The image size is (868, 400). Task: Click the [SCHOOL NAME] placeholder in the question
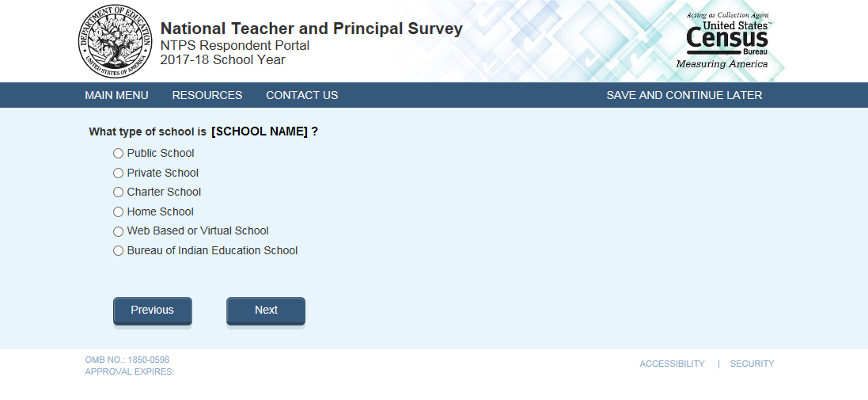(259, 131)
